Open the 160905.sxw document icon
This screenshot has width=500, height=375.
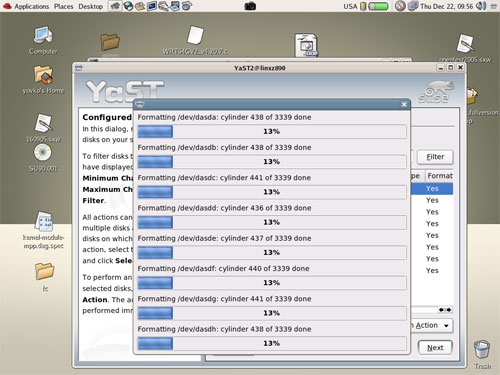pos(43,123)
